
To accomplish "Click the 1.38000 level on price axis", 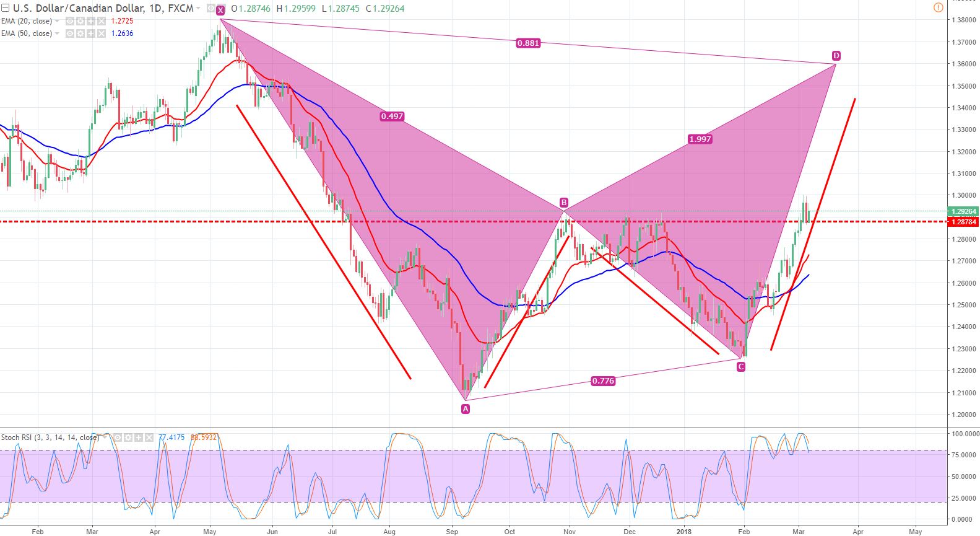I will pos(963,20).
